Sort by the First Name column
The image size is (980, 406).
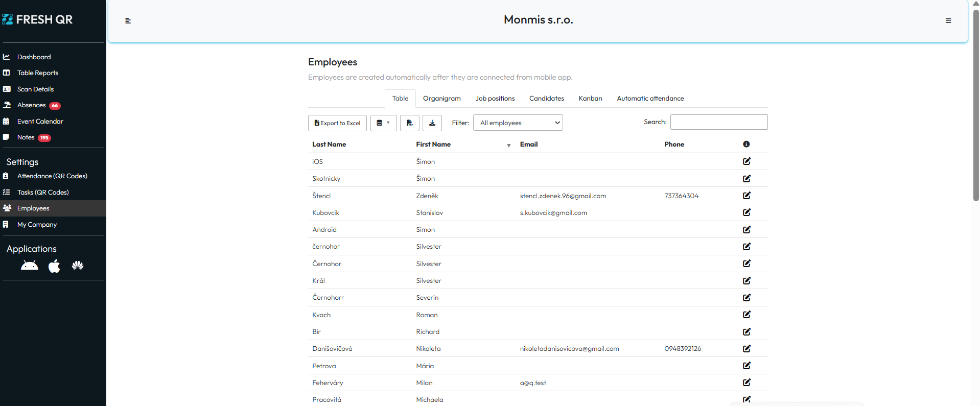(433, 145)
